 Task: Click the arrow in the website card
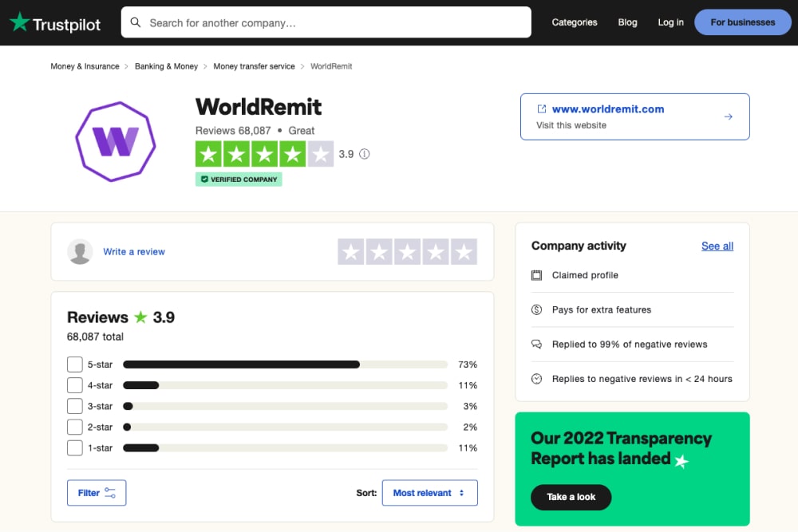[x=729, y=116]
